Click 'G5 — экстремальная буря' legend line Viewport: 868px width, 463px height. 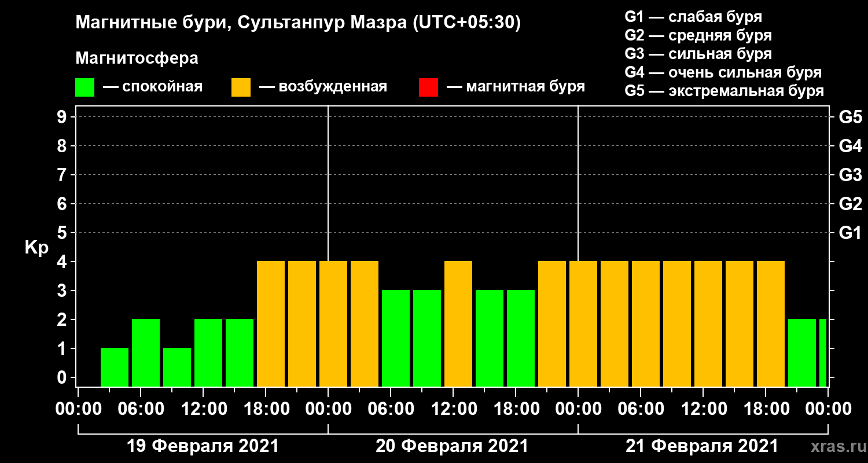724,91
